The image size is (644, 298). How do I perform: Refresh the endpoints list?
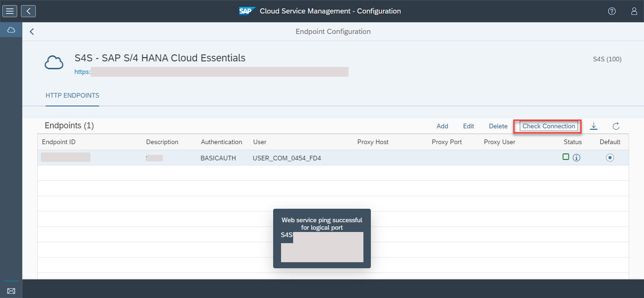click(x=616, y=126)
